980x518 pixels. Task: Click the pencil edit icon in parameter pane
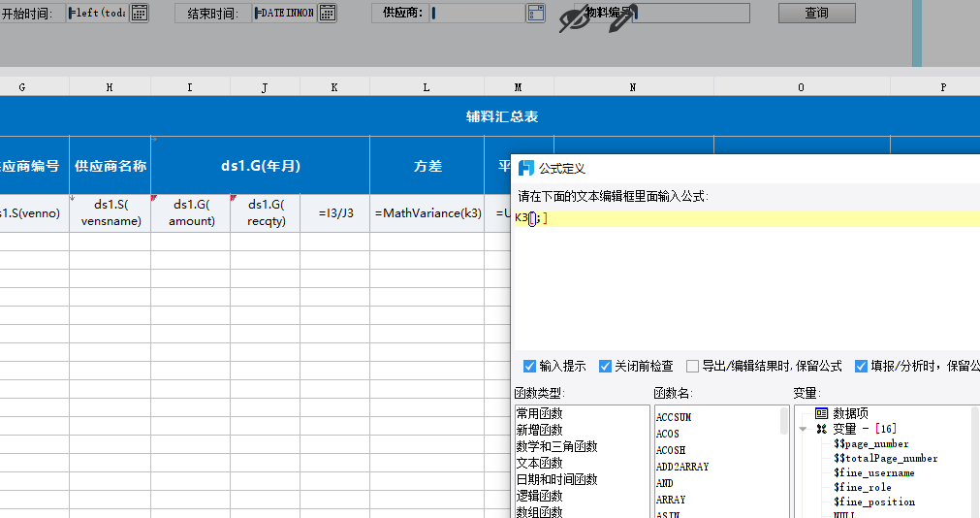tap(622, 17)
